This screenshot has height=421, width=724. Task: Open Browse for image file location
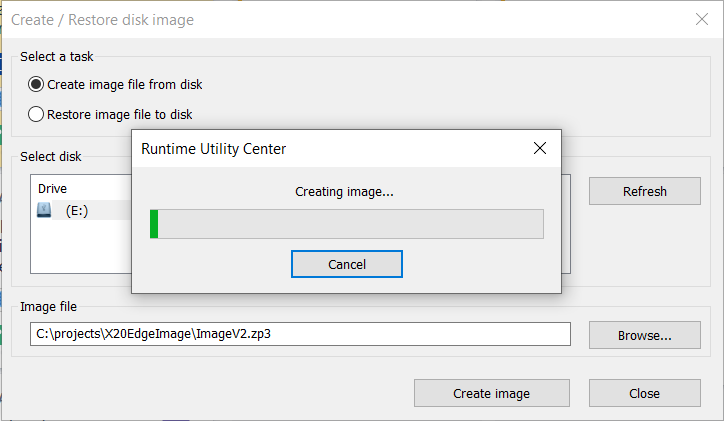[x=645, y=335]
